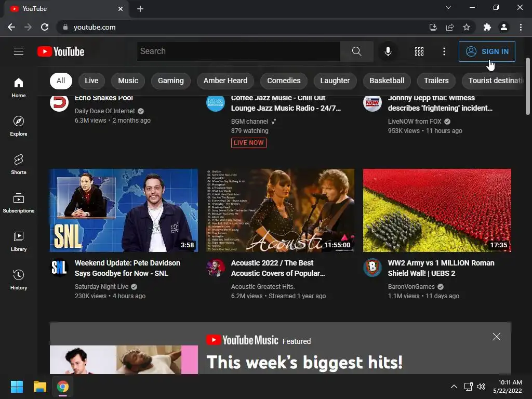Open Acoustic Greatest Hits channel name
The width and height of the screenshot is (532, 399).
(262, 287)
